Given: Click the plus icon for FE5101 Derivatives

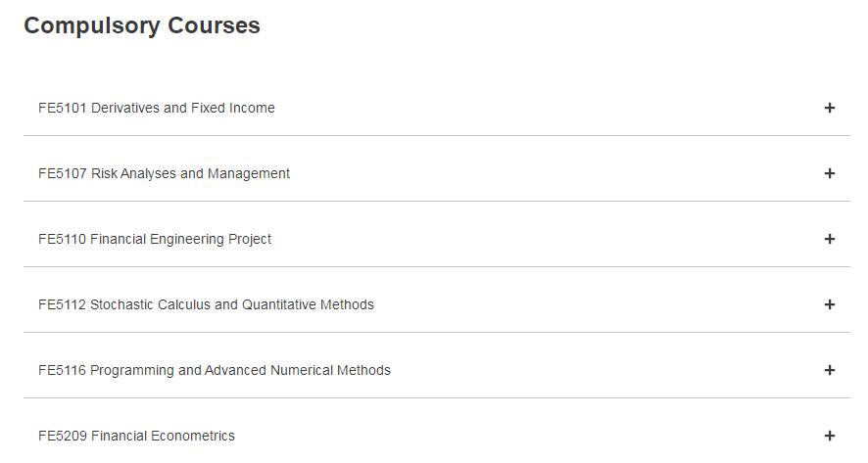Looking at the screenshot, I should pos(829,108).
